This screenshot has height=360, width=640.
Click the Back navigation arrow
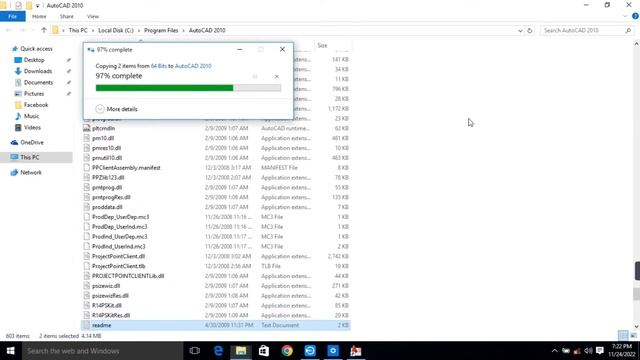pos(9,30)
